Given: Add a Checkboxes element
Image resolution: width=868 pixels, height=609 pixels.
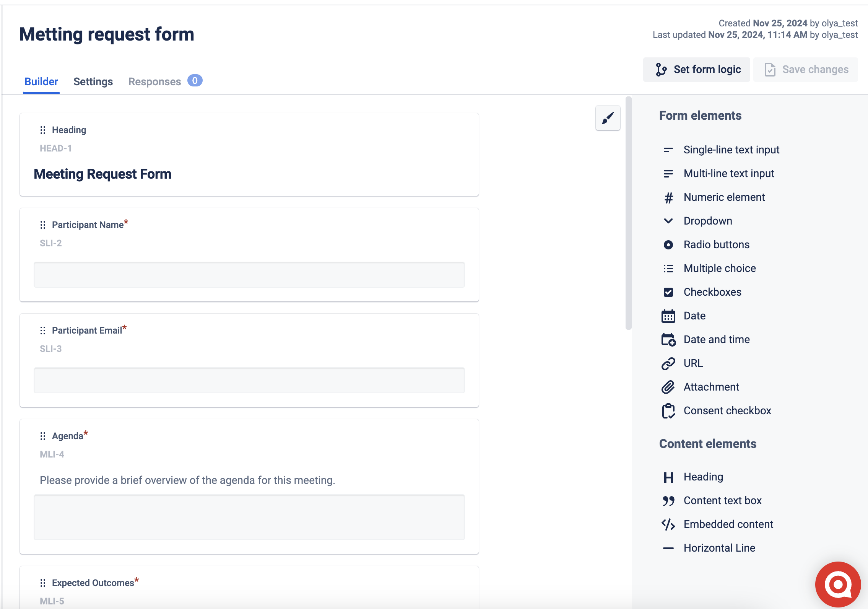Looking at the screenshot, I should [x=712, y=292].
